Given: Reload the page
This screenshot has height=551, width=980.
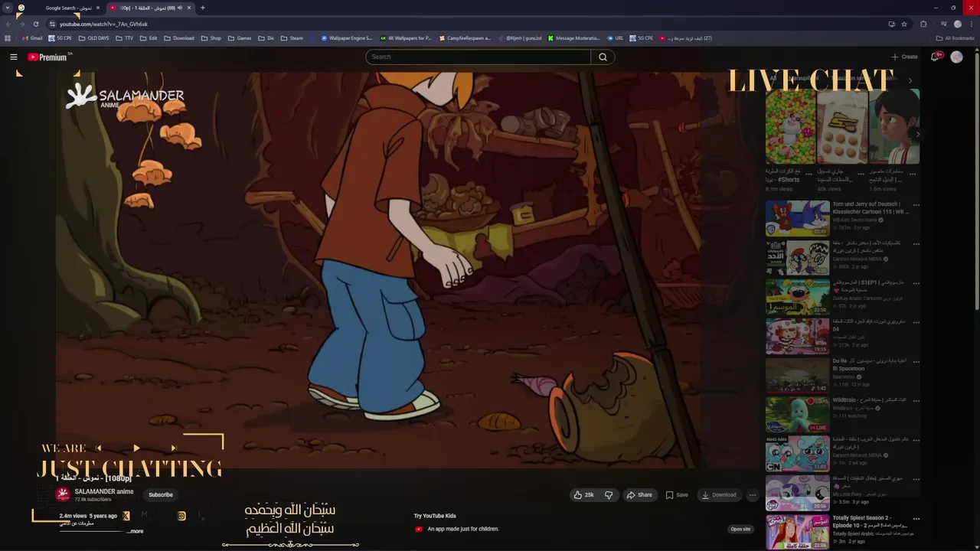Looking at the screenshot, I should (x=35, y=24).
